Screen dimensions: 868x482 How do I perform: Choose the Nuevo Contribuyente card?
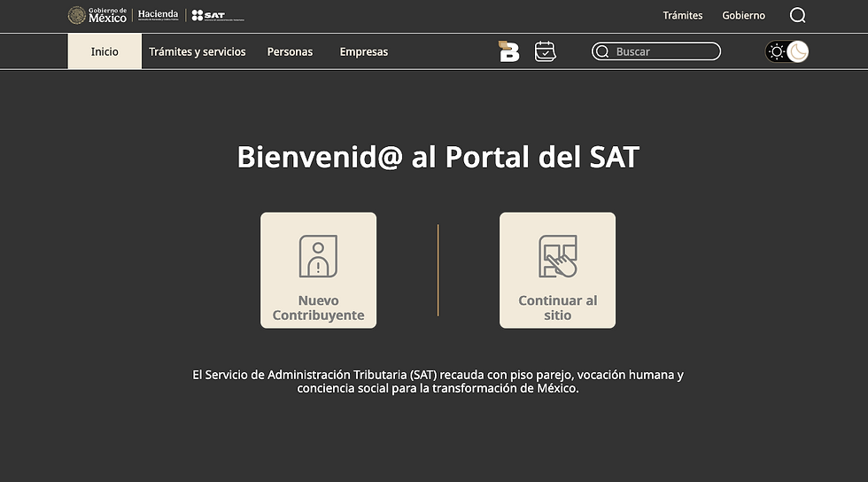tap(318, 270)
